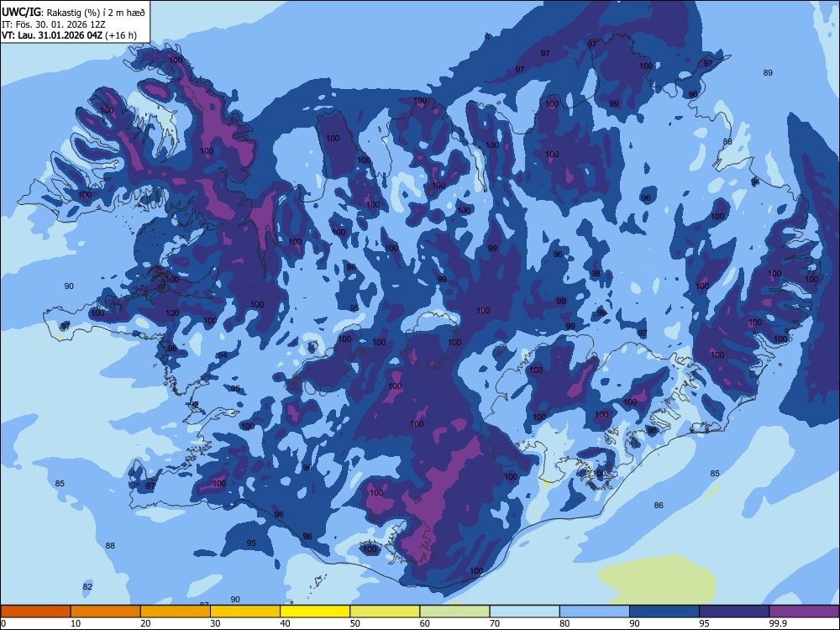Select the "60" legend tick label
Viewport: 840px width, 630px height.
tap(425, 623)
